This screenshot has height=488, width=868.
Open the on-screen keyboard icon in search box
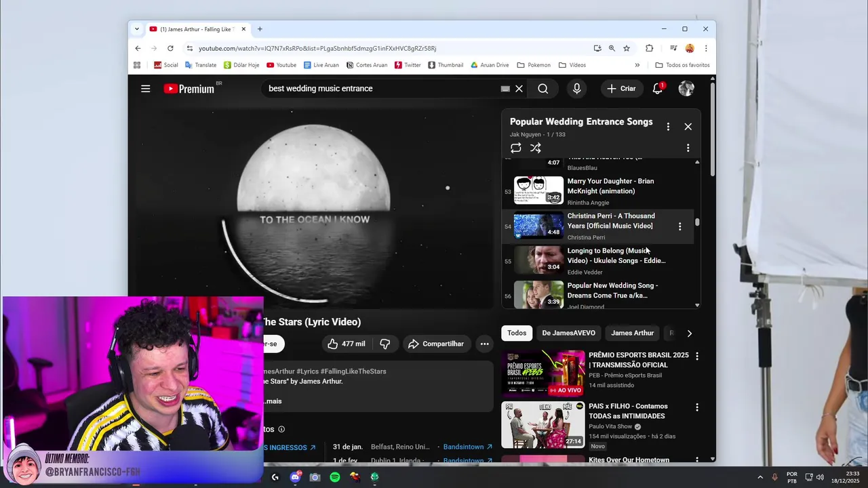tap(505, 89)
